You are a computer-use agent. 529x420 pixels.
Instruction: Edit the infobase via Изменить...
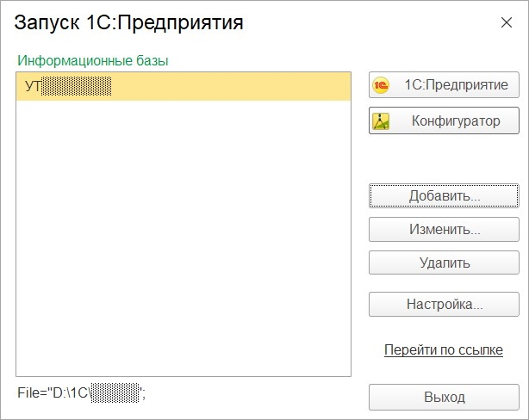[444, 230]
